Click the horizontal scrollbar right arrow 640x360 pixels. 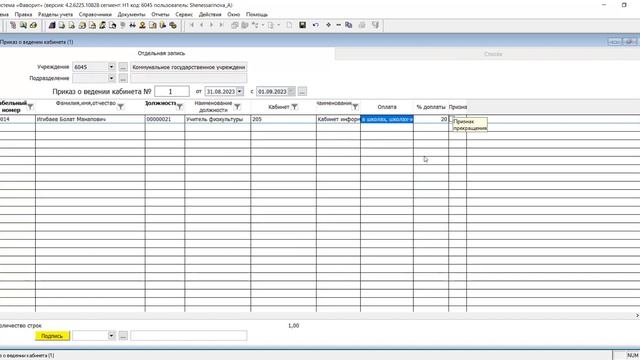pos(637,315)
